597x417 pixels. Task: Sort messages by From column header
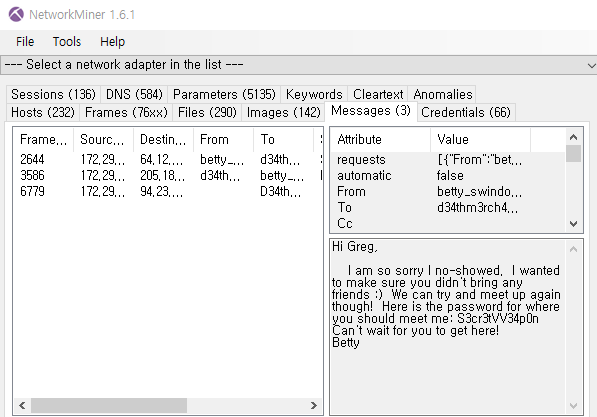tap(223, 139)
